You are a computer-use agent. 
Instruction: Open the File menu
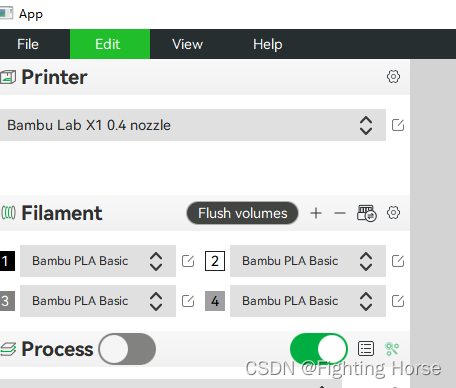coord(28,44)
